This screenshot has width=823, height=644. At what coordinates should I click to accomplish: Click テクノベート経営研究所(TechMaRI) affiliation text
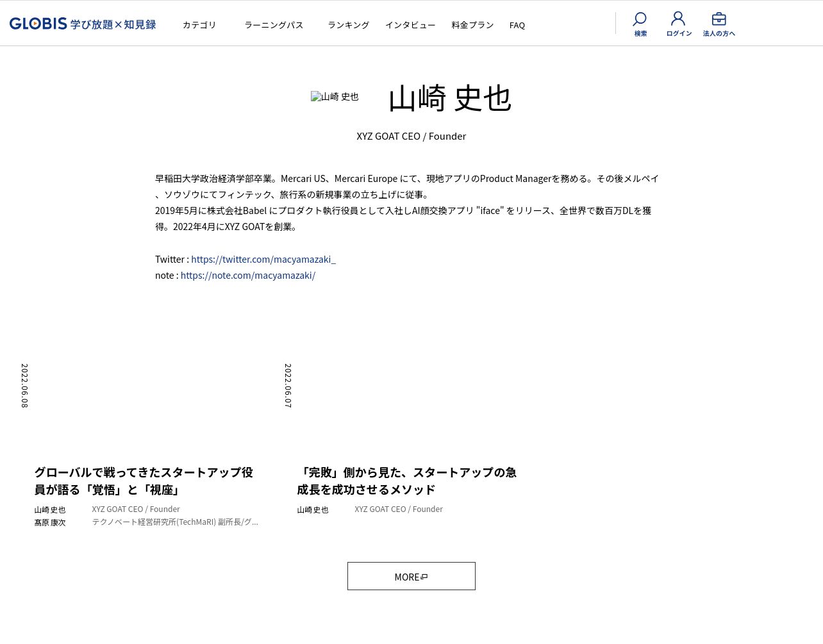[x=175, y=522]
